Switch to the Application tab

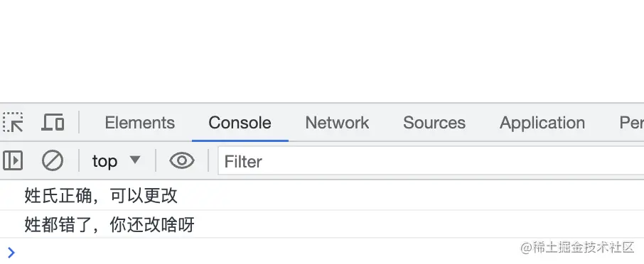(x=542, y=123)
